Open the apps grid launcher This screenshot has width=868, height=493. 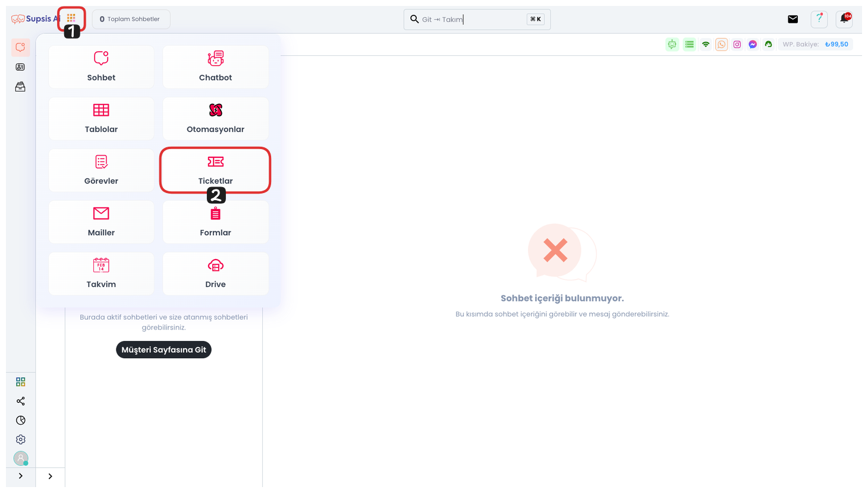click(71, 18)
